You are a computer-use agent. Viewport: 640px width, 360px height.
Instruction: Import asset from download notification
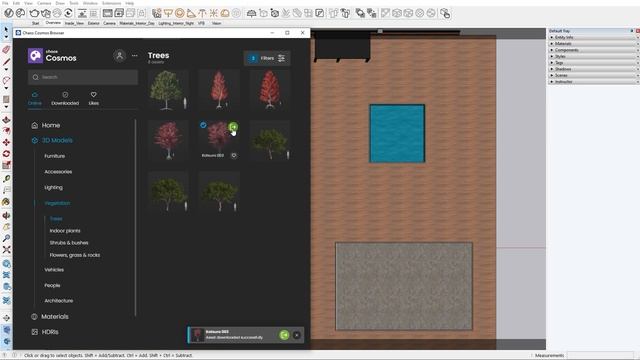(284, 335)
